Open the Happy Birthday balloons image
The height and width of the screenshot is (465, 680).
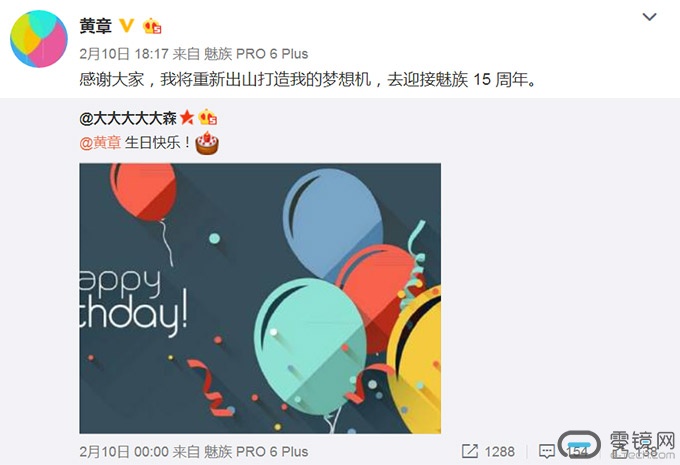tap(260, 298)
